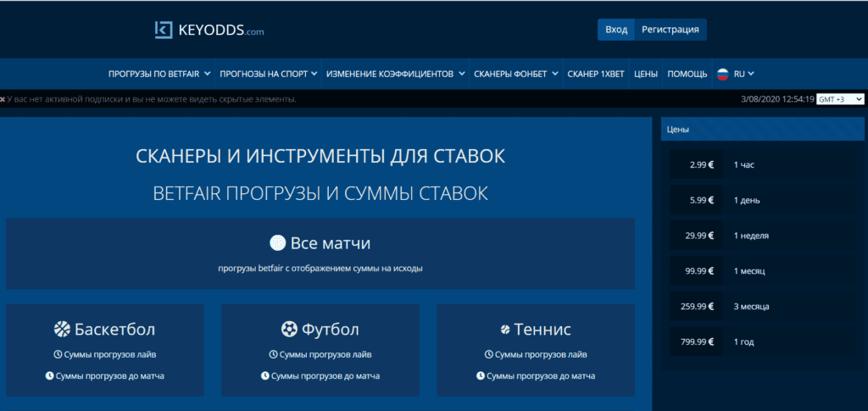The image size is (868, 411).
Task: Click the date and time 3/08/2020 12:54:19
Action: (x=777, y=99)
